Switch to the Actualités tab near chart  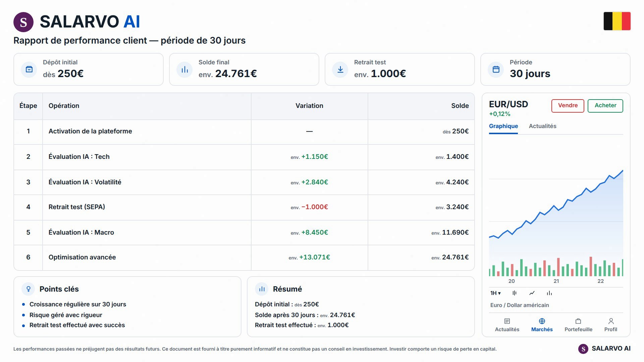point(542,126)
